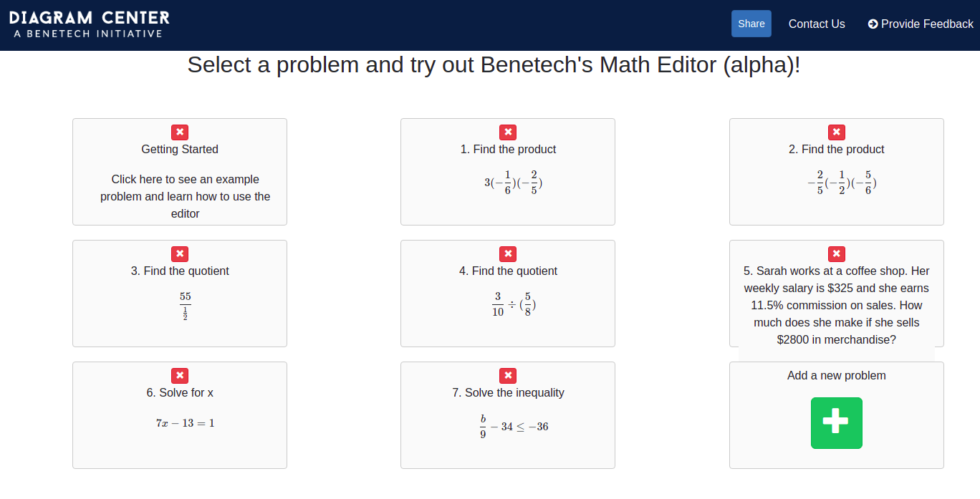Remove problem 1 'Find the product'

pyautogui.click(x=507, y=132)
